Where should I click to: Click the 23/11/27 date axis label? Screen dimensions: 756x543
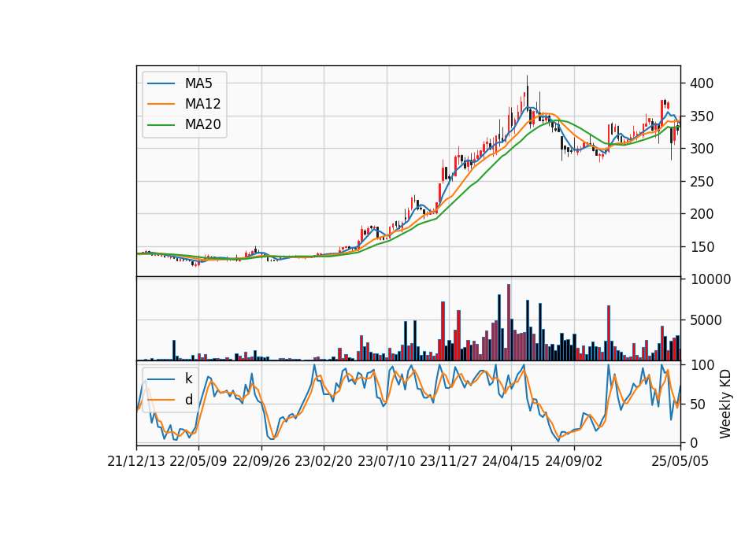tap(448, 461)
